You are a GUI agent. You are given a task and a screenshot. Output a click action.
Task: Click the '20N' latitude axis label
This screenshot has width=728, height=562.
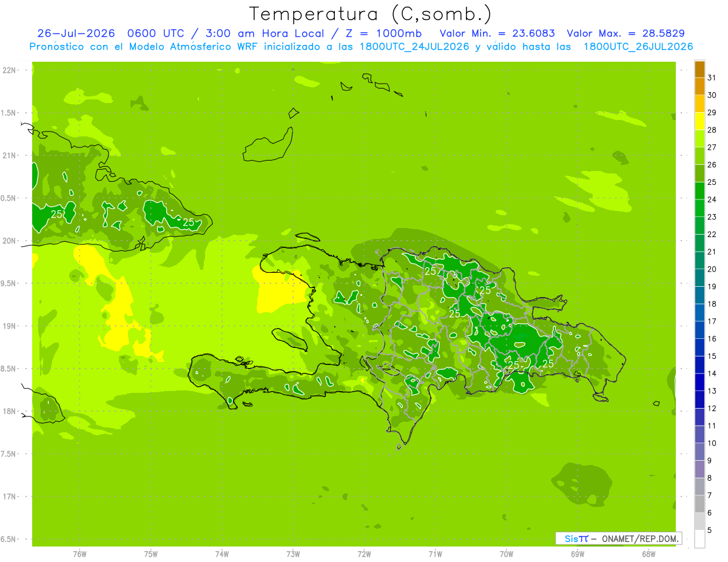pyautogui.click(x=9, y=241)
